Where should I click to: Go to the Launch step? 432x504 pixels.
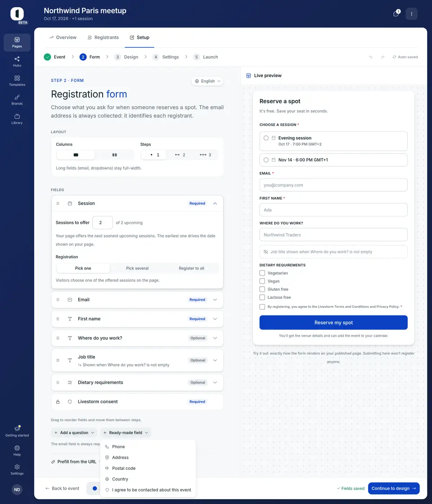tap(206, 57)
